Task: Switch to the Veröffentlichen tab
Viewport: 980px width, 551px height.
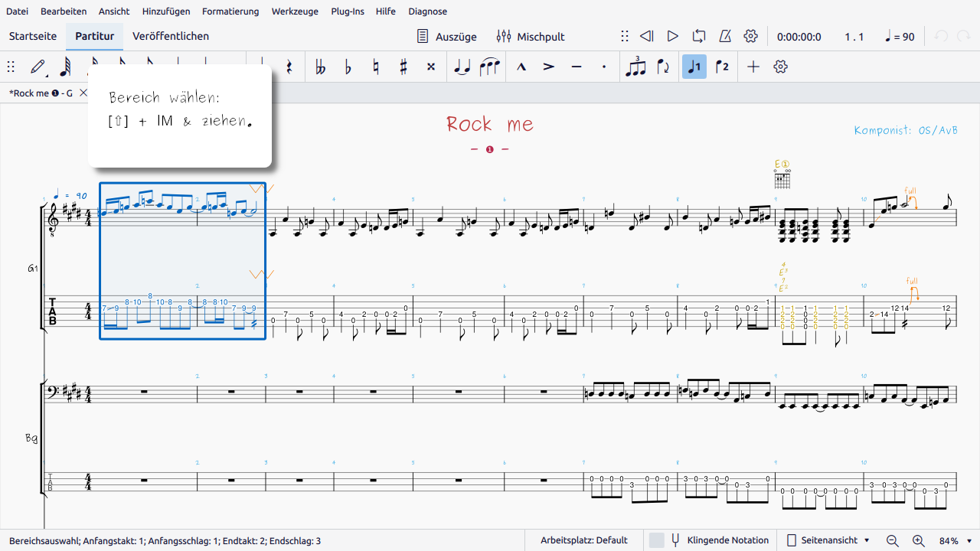Action: (171, 36)
